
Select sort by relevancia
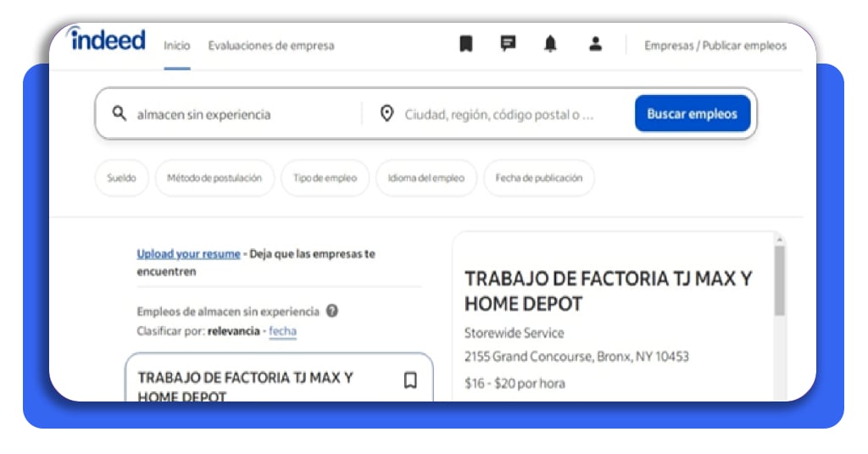234,331
